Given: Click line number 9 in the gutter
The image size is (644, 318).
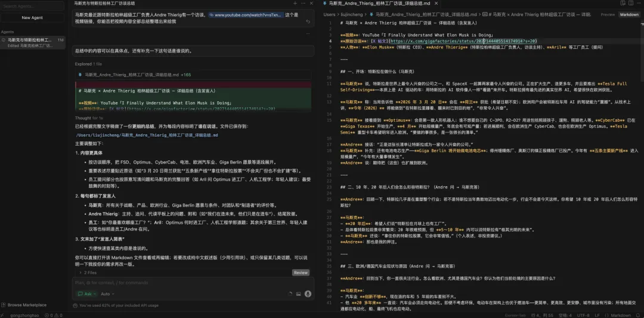Looking at the screenshot, I should 330,72.
